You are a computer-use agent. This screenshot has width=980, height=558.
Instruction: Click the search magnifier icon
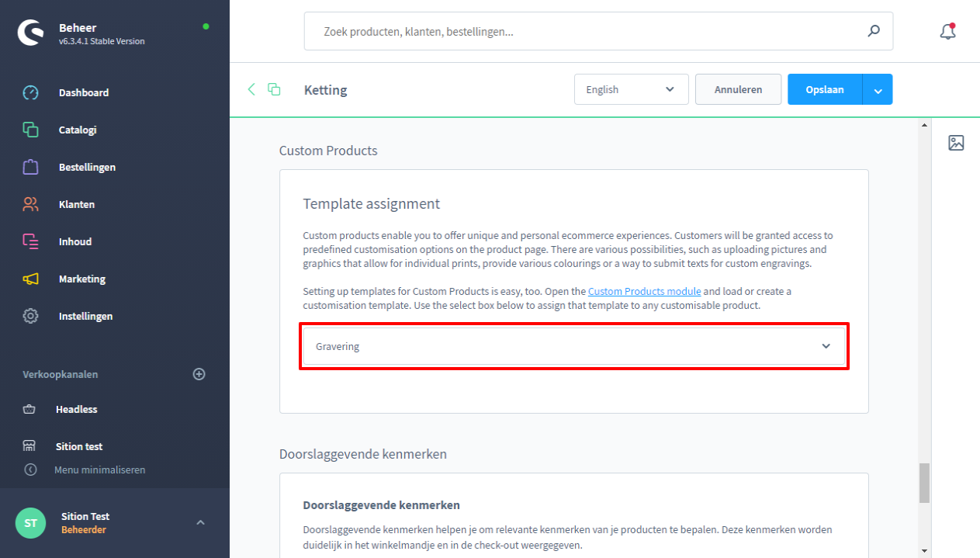point(874,31)
